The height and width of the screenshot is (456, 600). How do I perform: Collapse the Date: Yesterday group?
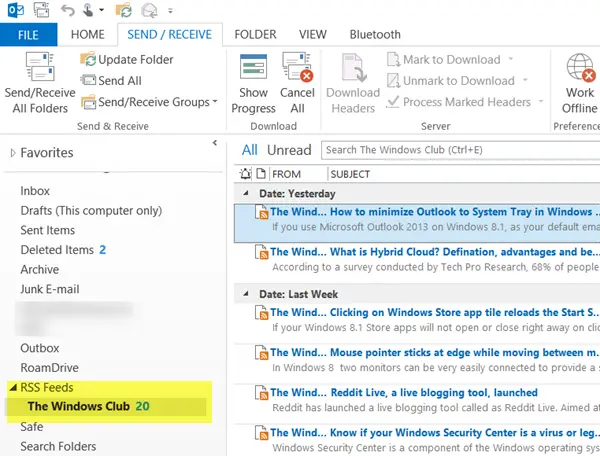click(x=246, y=194)
